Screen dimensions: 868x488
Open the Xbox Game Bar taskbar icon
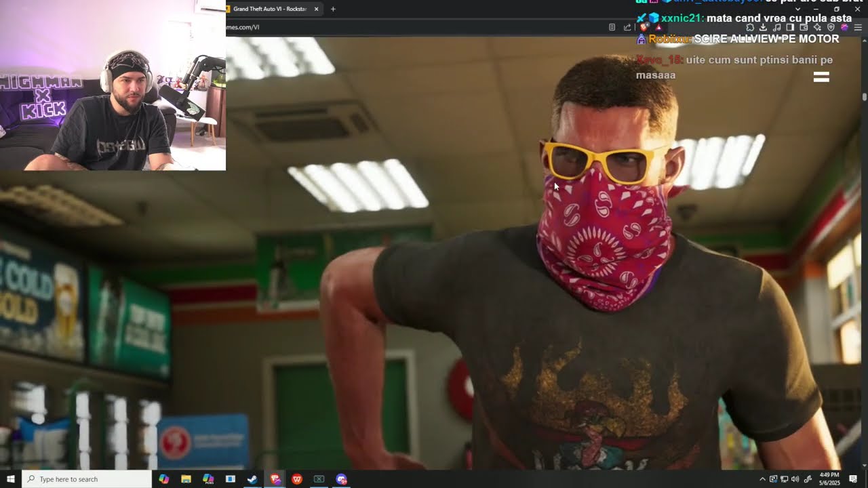point(319,479)
